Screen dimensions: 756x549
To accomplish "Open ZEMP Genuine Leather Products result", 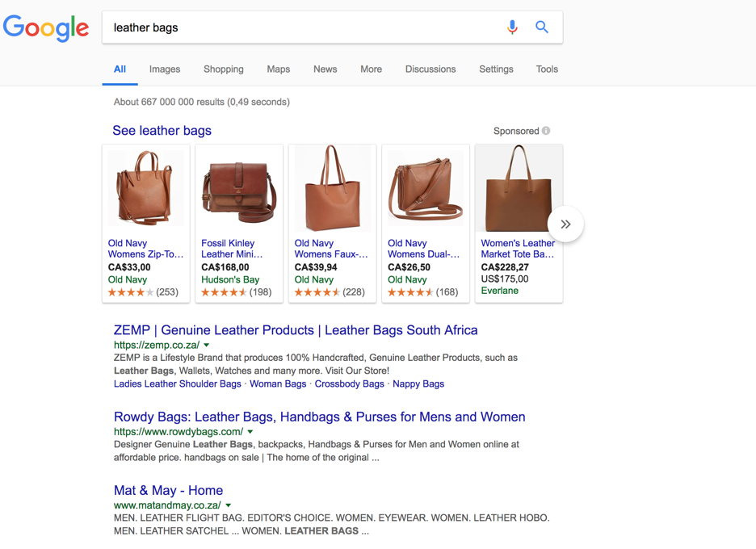I will pos(296,330).
